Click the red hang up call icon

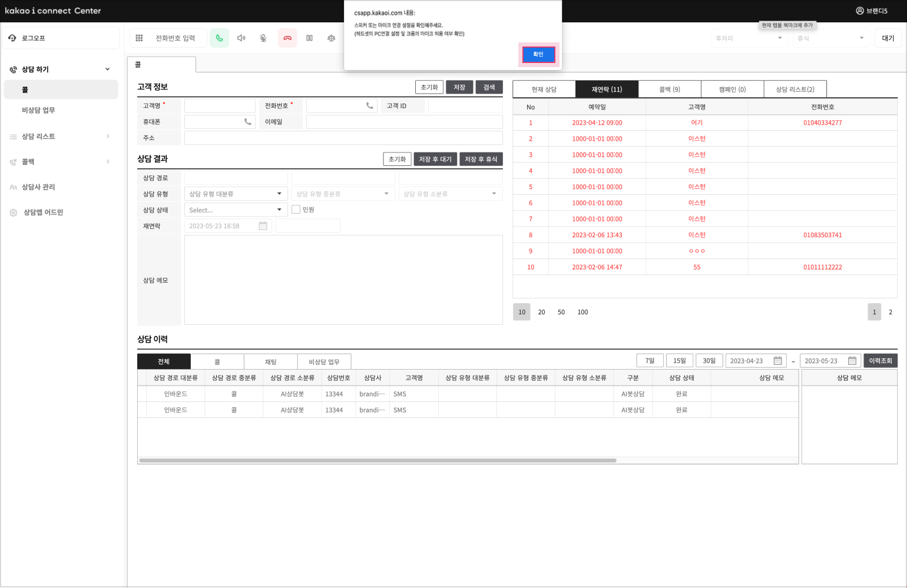coord(287,38)
